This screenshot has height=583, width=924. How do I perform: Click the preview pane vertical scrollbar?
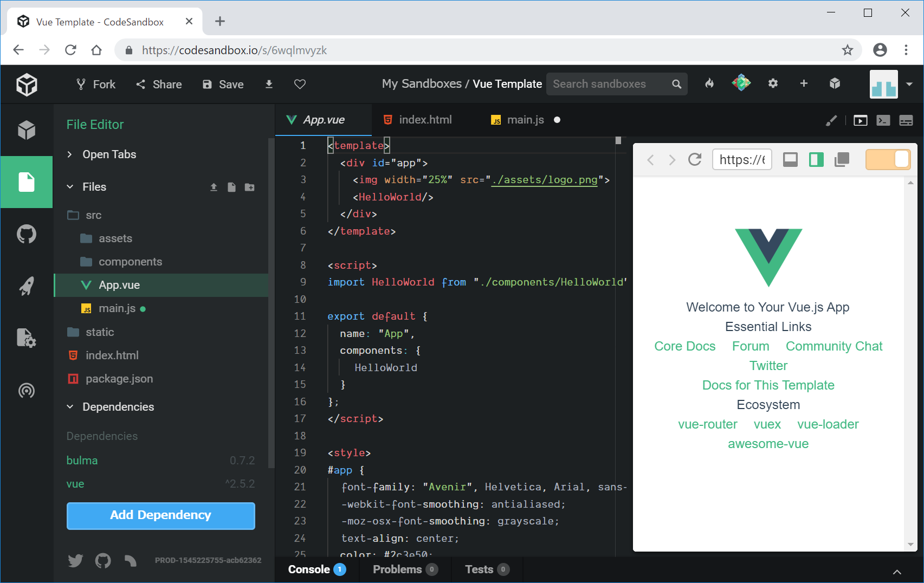point(910,363)
